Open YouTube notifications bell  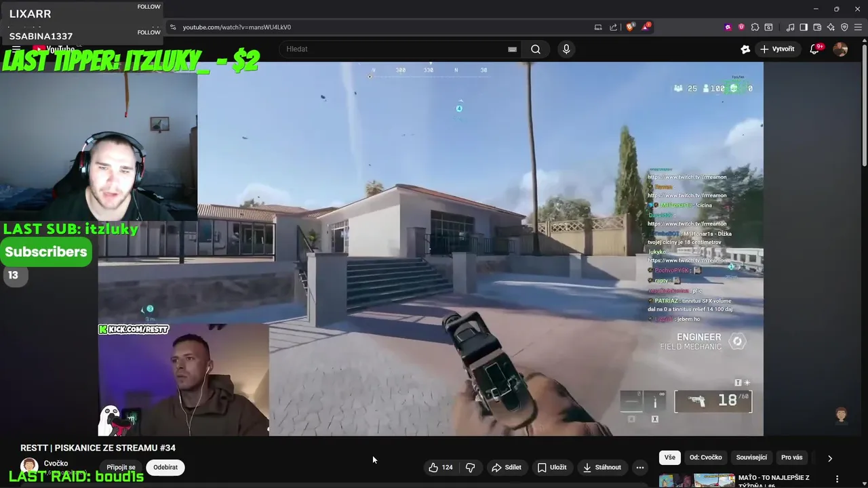[815, 49]
